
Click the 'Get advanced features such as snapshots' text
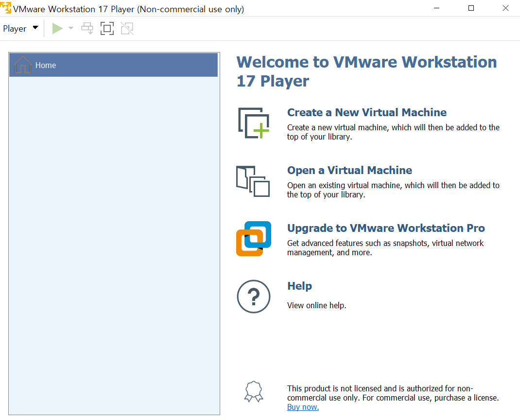pyautogui.click(x=385, y=248)
